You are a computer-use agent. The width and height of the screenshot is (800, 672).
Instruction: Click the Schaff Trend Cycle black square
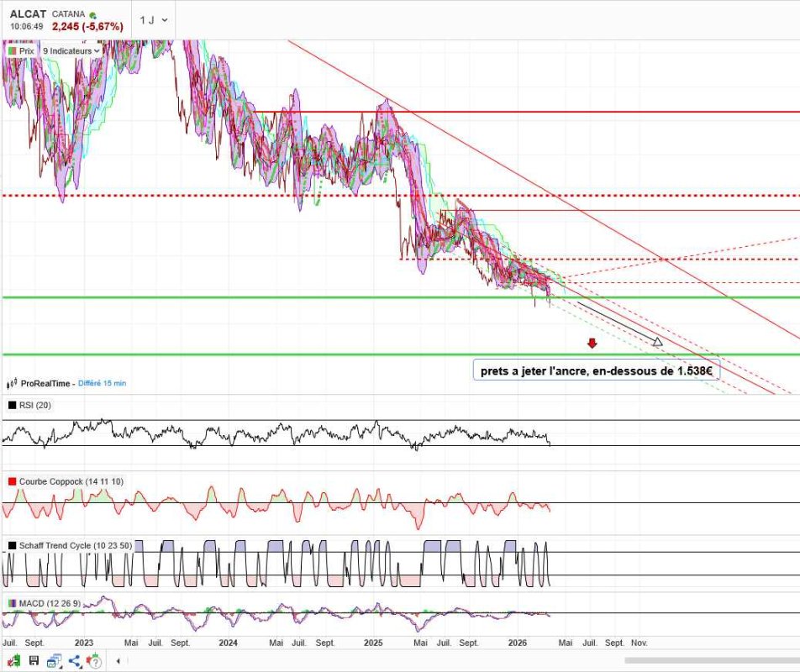pyautogui.click(x=13, y=545)
